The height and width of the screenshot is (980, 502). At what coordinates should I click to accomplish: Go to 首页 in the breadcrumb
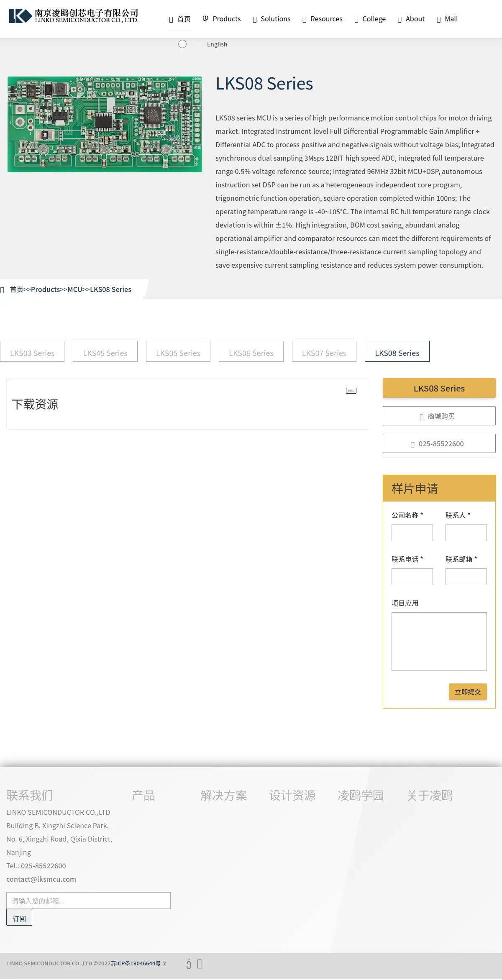click(17, 289)
